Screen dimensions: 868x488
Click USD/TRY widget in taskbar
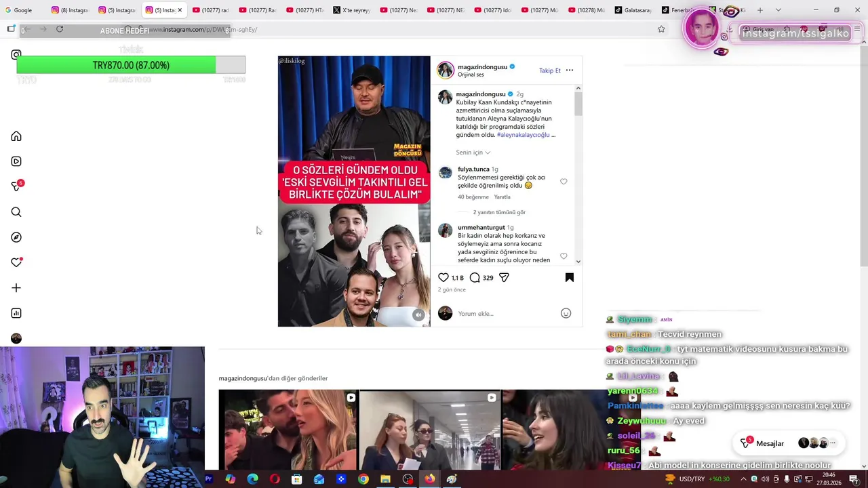697,479
